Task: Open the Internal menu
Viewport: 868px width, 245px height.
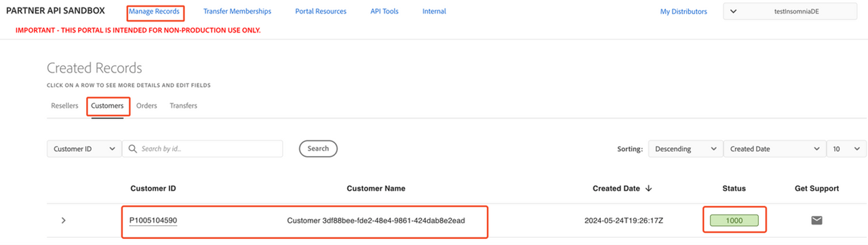Action: [x=434, y=12]
